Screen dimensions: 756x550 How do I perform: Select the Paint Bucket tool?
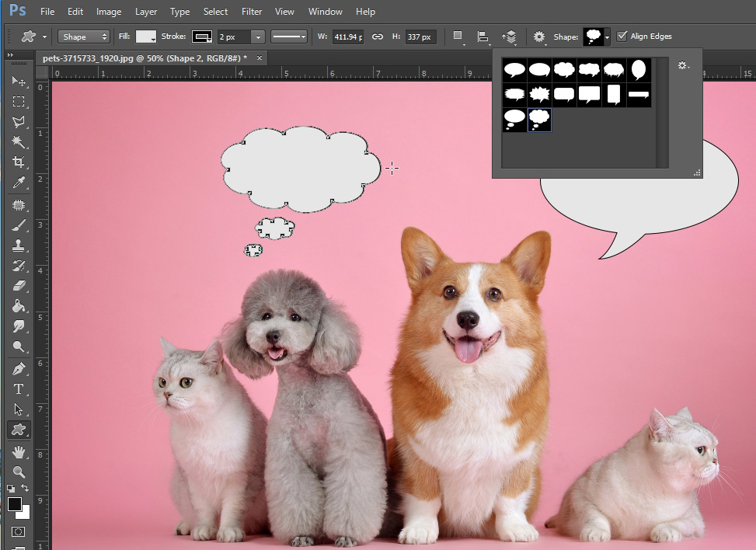point(19,306)
